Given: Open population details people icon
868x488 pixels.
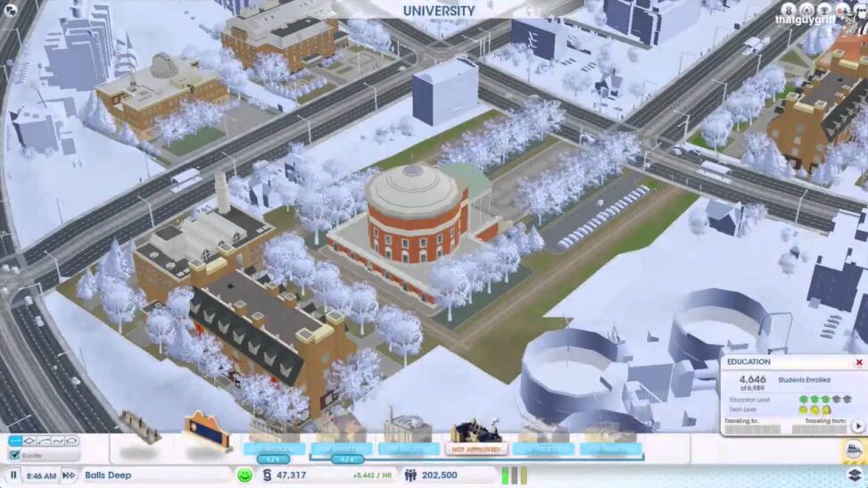Looking at the screenshot, I should tap(410, 476).
